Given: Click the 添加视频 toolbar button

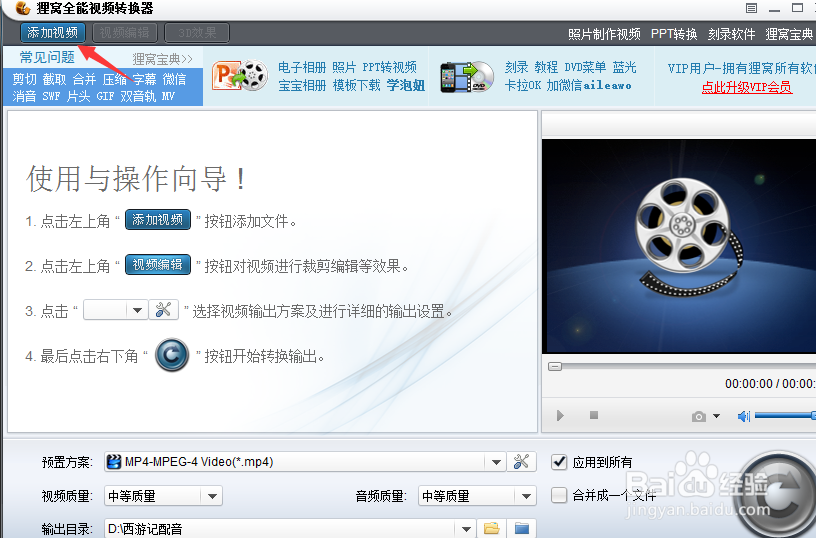Looking at the screenshot, I should click(53, 33).
